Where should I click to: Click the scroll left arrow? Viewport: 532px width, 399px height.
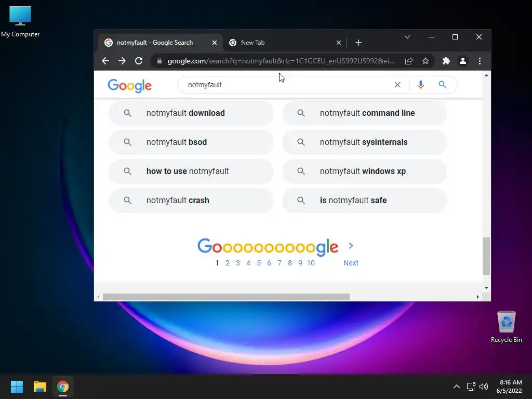98,297
